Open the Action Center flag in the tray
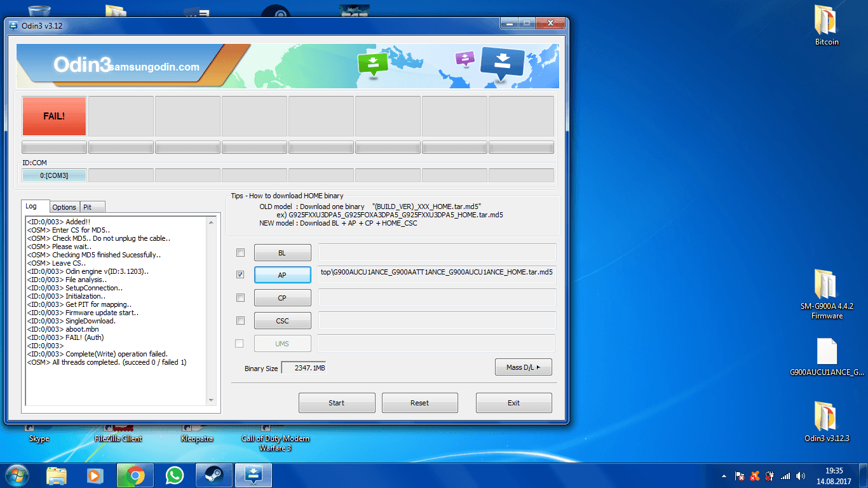 740,476
